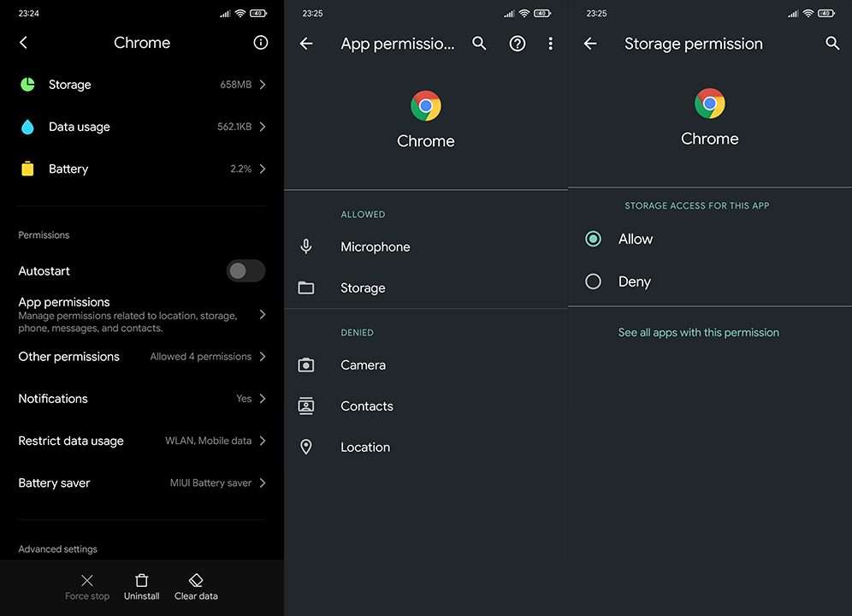Tap the yellow Battery icon
852x616 pixels.
point(27,169)
